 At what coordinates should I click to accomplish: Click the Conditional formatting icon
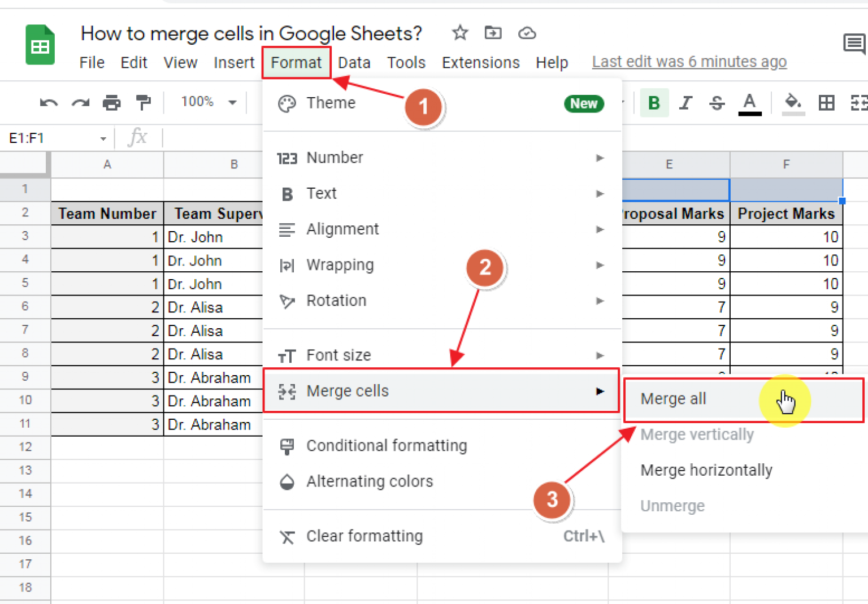point(287,446)
